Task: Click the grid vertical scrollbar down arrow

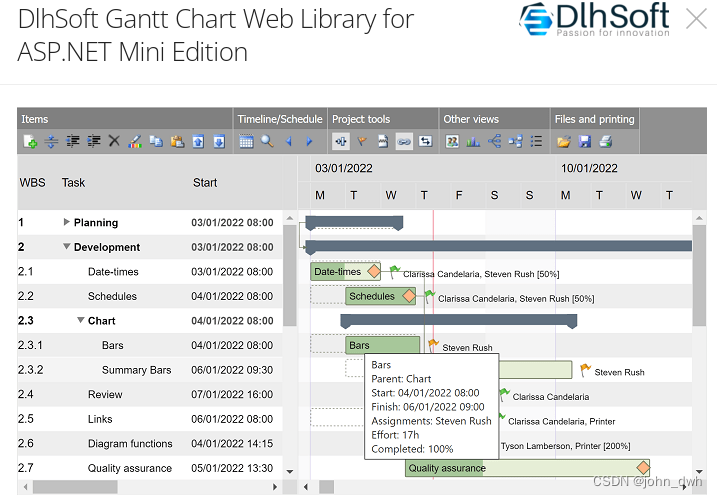Action: [x=289, y=471]
